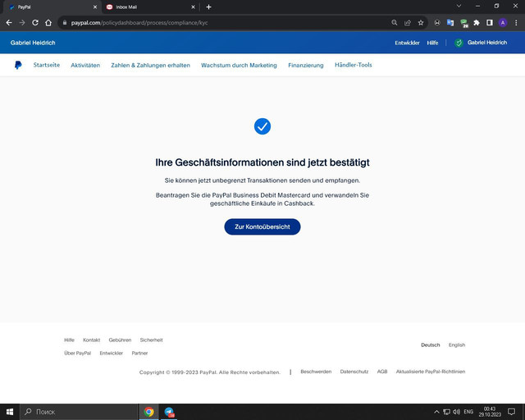Reload the PayPal page

[x=35, y=23]
